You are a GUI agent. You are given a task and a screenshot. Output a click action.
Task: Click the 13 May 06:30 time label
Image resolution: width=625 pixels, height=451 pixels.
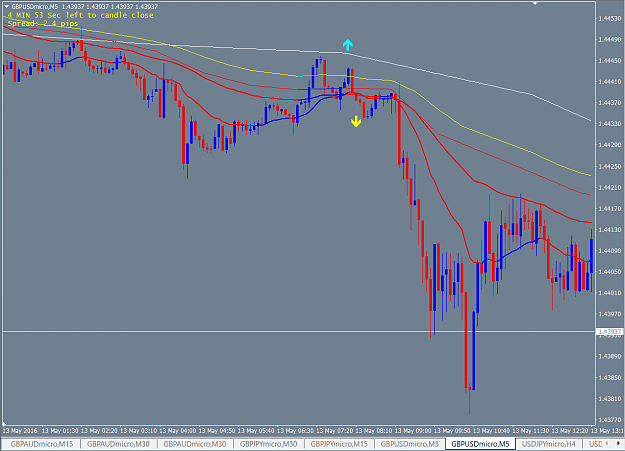pos(295,431)
